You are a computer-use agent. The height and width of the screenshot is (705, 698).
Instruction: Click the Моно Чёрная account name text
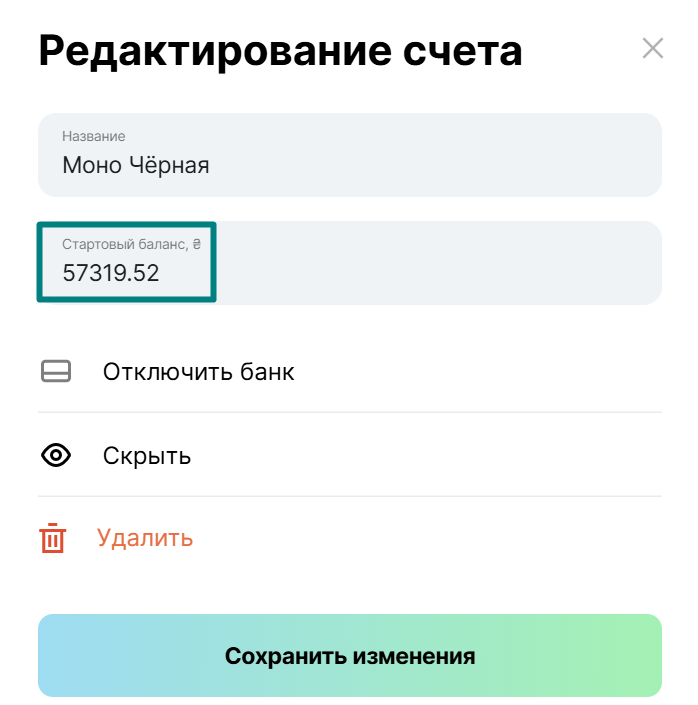(136, 165)
